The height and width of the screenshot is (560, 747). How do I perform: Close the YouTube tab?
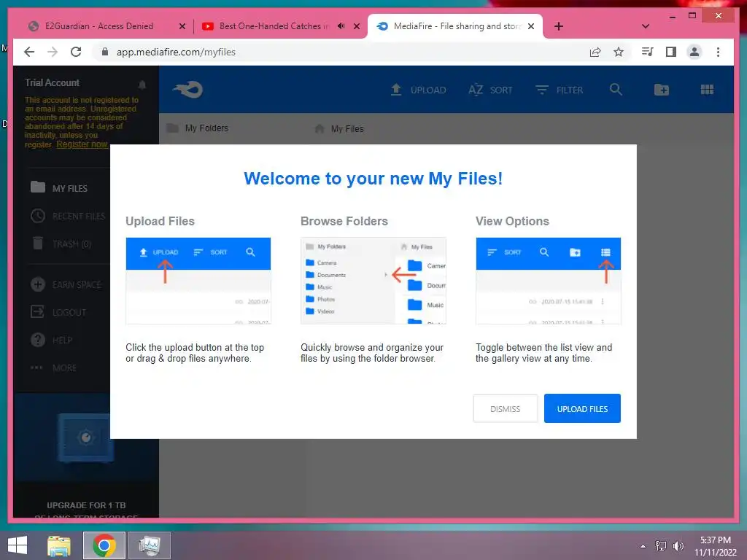(356, 27)
